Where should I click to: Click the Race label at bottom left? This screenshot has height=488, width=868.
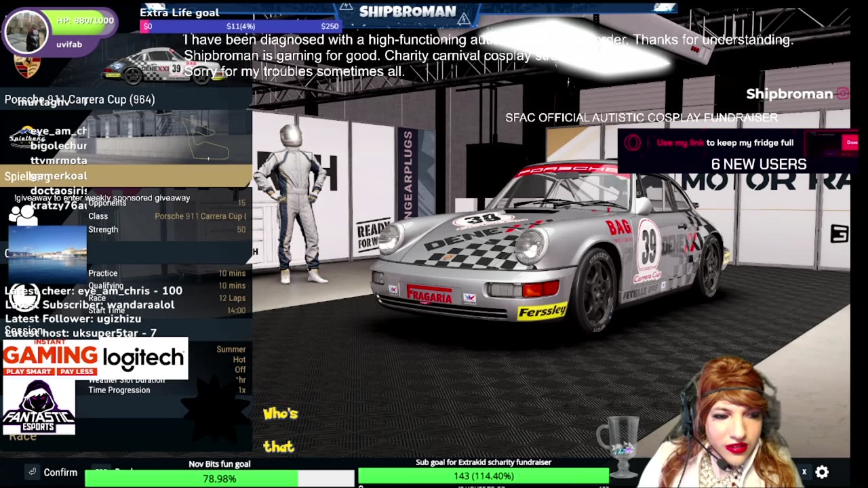click(x=22, y=436)
